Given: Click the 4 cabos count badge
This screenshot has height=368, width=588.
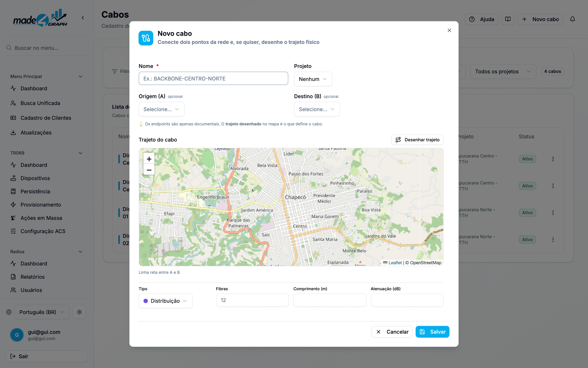Looking at the screenshot, I should (552, 71).
